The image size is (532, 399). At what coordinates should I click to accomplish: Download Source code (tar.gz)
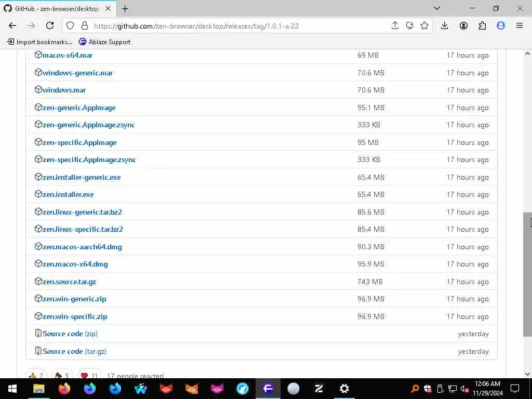(74, 352)
